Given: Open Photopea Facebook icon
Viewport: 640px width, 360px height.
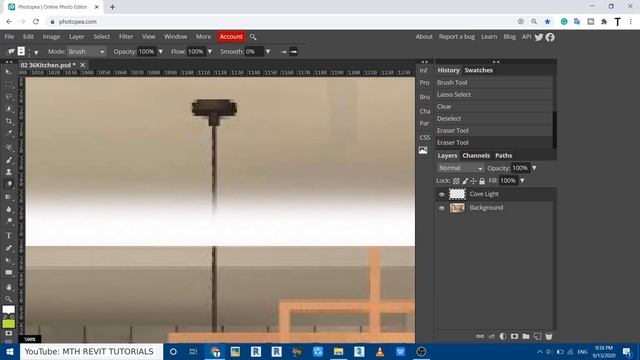Looking at the screenshot, I should coord(550,37).
